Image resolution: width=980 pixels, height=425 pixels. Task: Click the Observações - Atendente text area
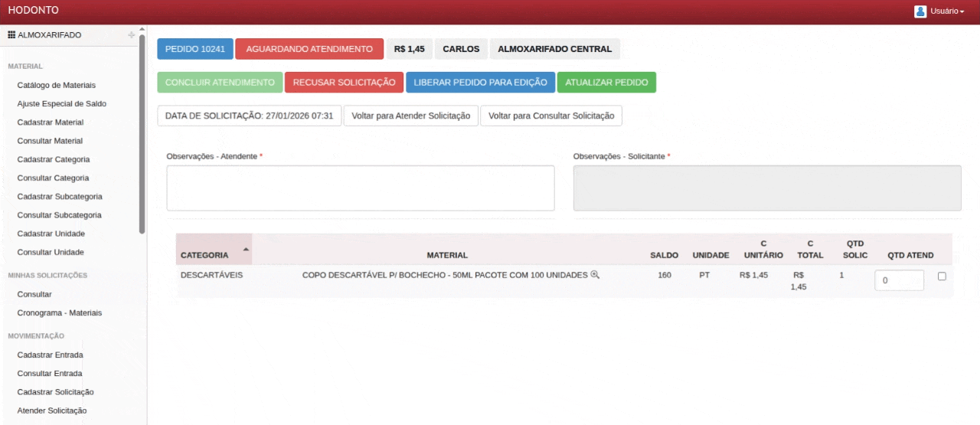click(360, 188)
